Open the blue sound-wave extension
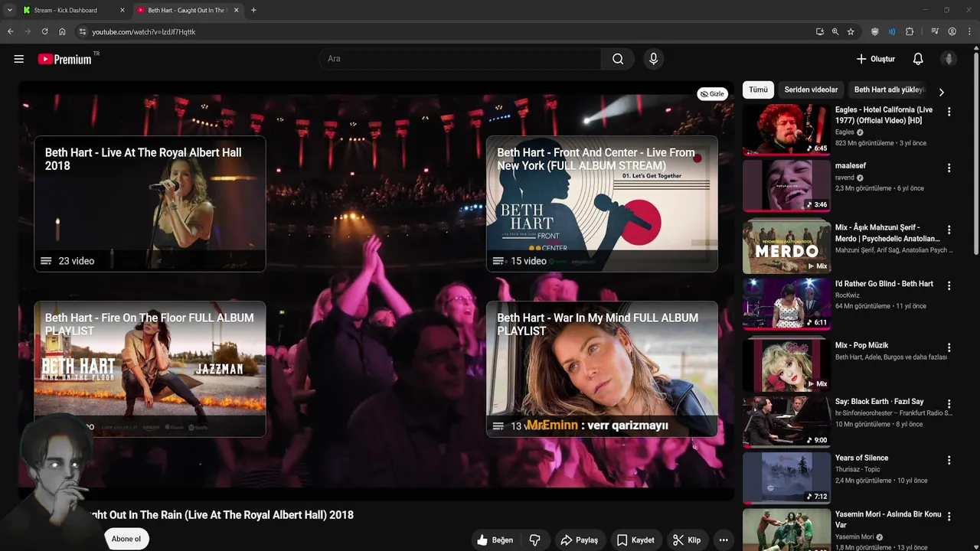Viewport: 980px width, 551px height. [892, 31]
